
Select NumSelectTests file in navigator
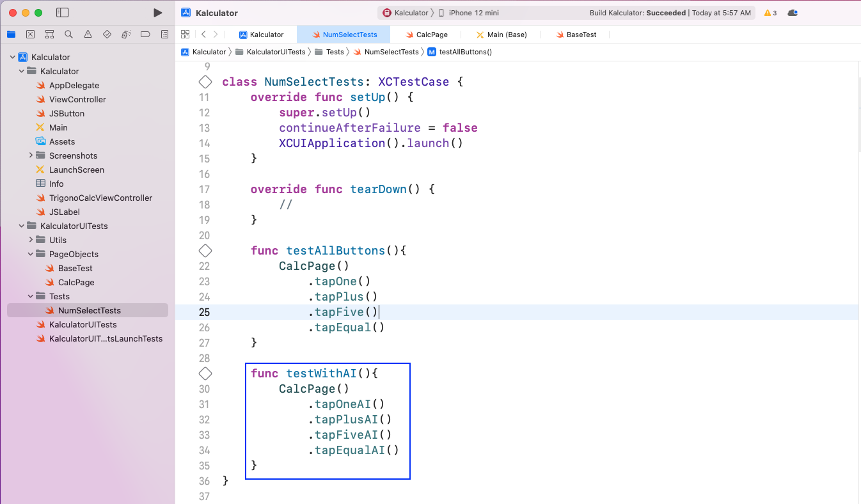click(x=88, y=310)
